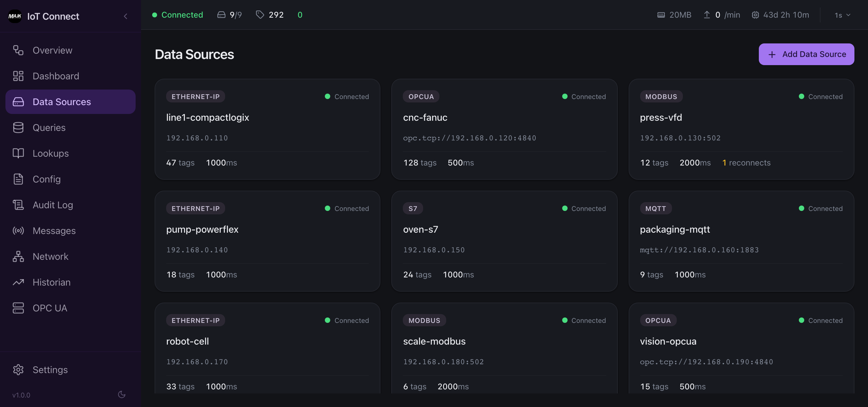Viewport: 868px width, 407px height.
Task: Open the Network page
Action: point(71,256)
